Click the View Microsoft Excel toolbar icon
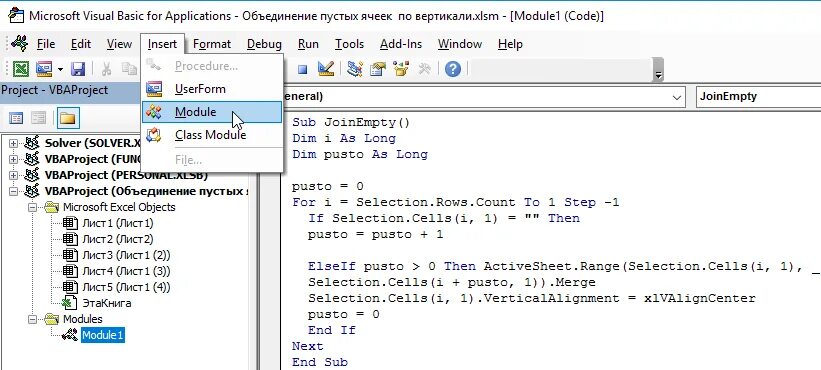The height and width of the screenshot is (370, 821). [x=20, y=69]
